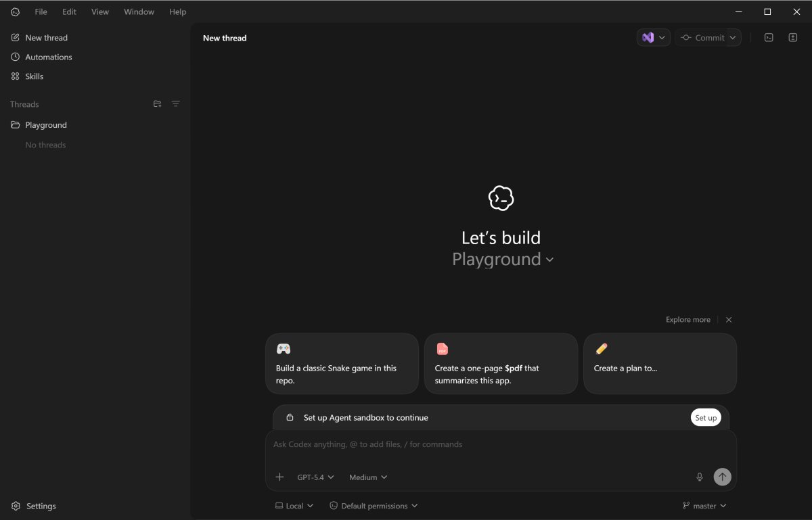The height and width of the screenshot is (520, 812).
Task: Click the Commit button
Action: pos(702,38)
